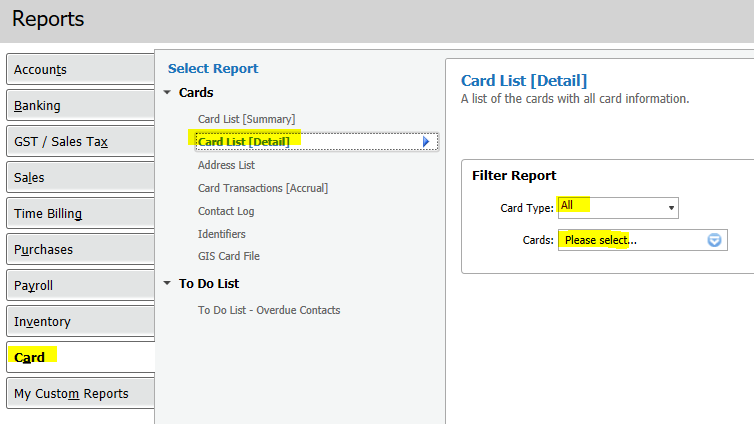The width and height of the screenshot is (754, 424).
Task: Open the Card Type dropdown
Action: [671, 208]
